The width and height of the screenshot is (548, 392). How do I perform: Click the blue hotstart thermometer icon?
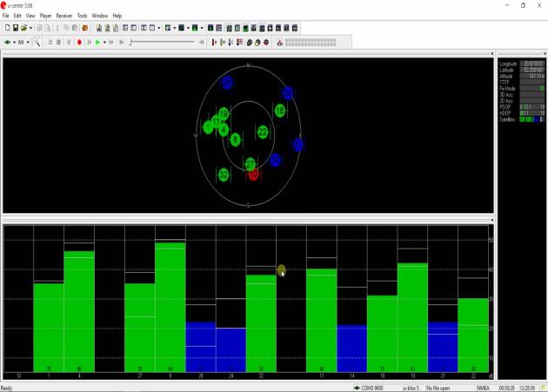click(x=231, y=43)
